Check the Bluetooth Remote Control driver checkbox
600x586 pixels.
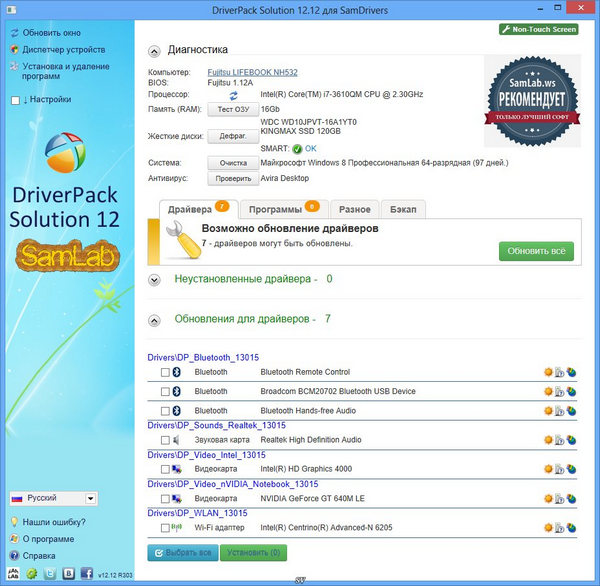click(x=165, y=372)
